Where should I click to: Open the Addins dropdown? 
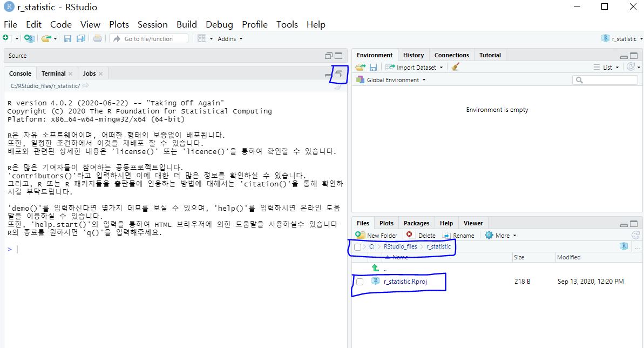[x=230, y=39]
